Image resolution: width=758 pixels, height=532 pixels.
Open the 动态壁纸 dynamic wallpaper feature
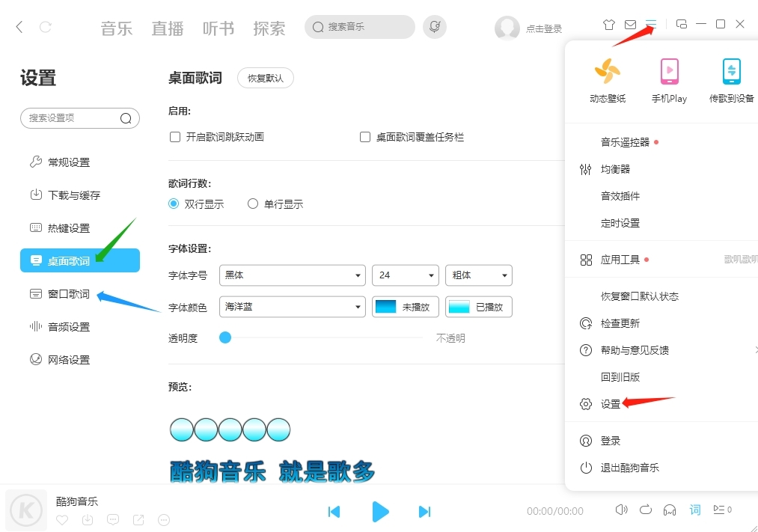tap(608, 79)
